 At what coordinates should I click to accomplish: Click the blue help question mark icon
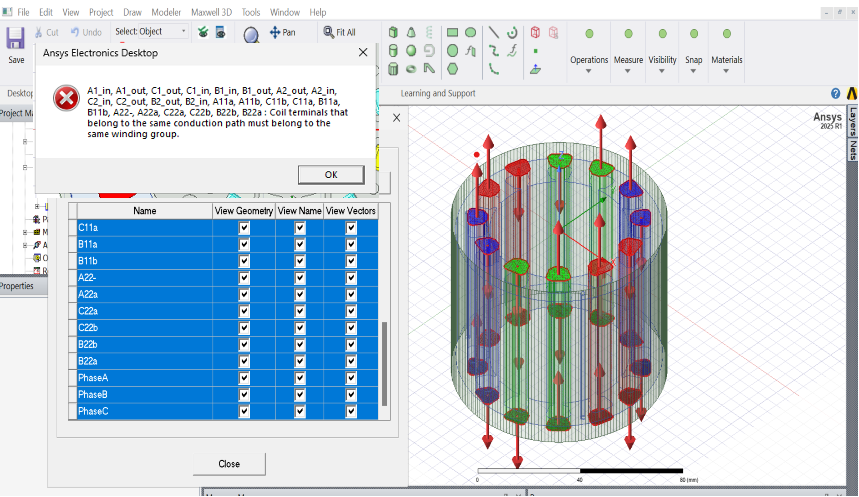pos(835,94)
